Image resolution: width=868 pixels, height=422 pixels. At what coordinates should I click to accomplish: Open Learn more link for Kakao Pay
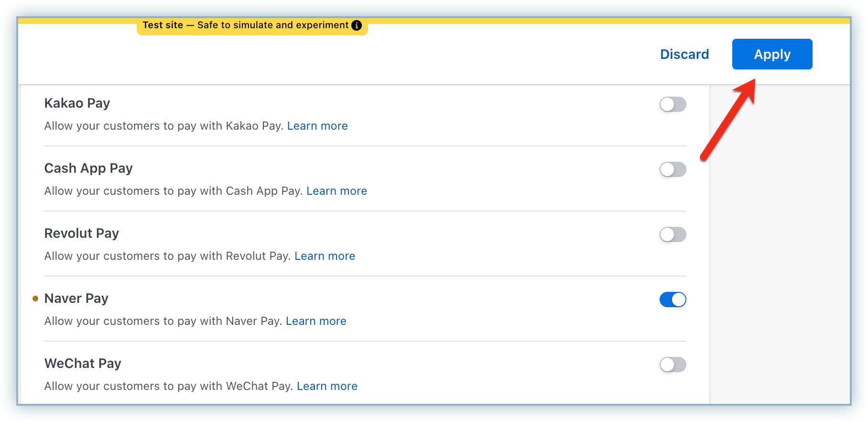click(x=317, y=126)
